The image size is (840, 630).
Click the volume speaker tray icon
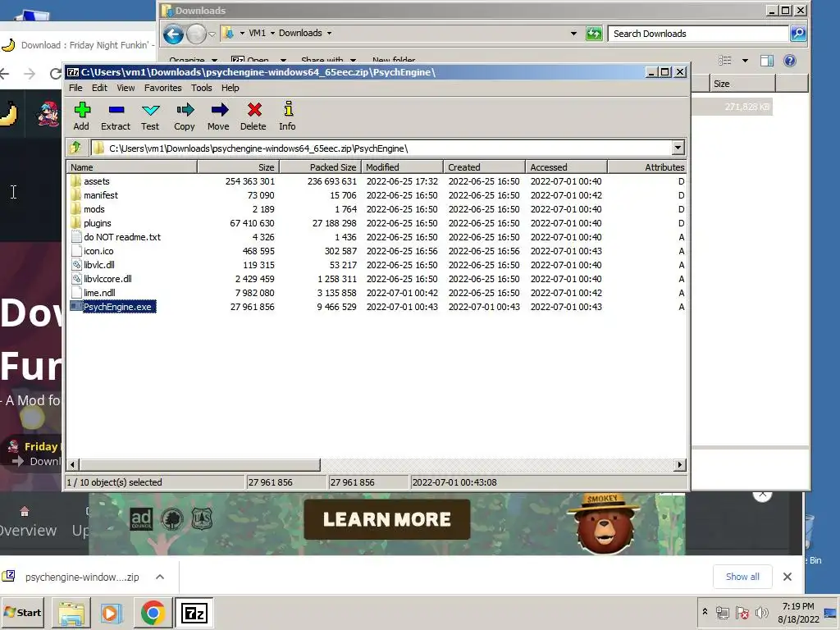761,612
